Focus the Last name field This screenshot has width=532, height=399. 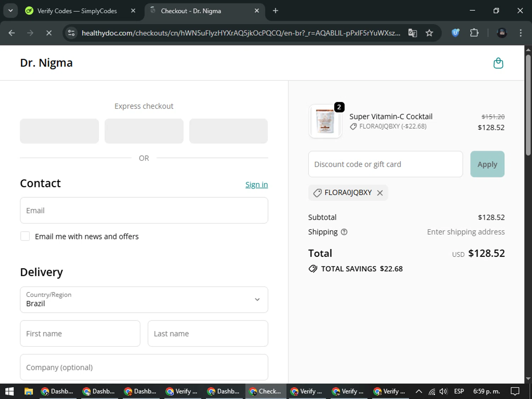208,333
